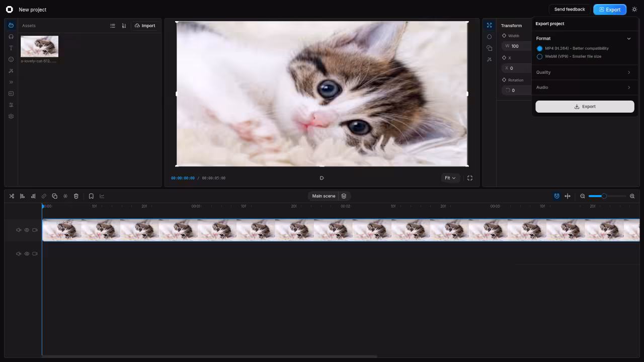Click the Import button
The image size is (644, 362).
tap(145, 26)
